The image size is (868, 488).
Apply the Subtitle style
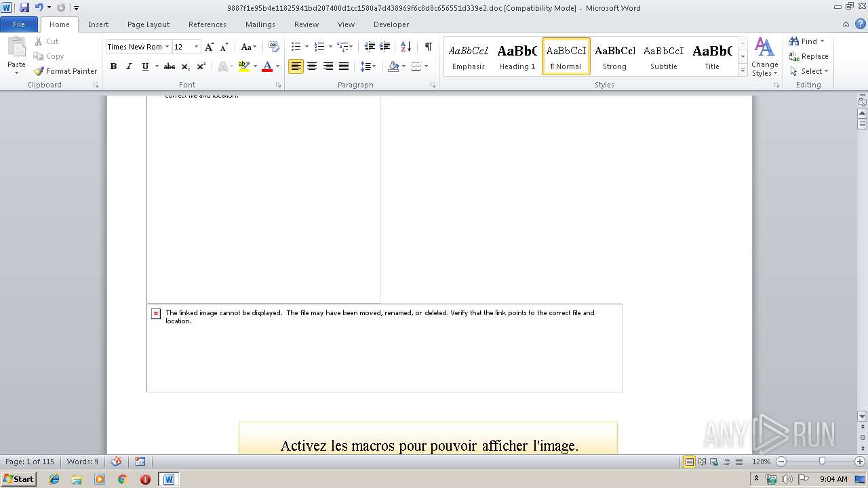pyautogui.click(x=664, y=56)
